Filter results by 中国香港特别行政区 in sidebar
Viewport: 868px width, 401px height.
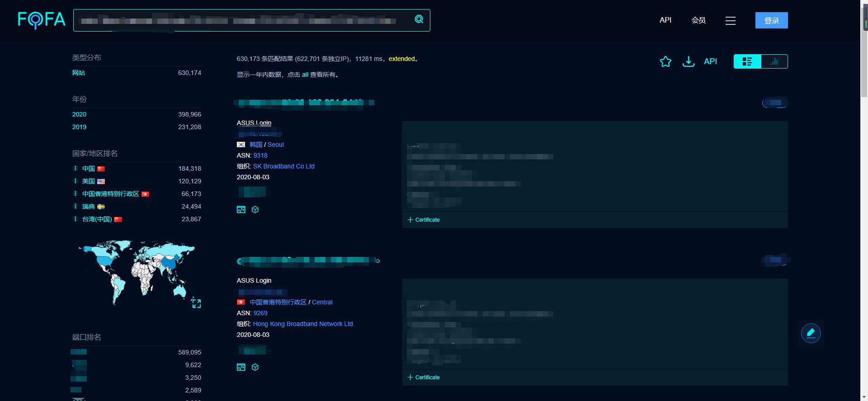coord(110,194)
